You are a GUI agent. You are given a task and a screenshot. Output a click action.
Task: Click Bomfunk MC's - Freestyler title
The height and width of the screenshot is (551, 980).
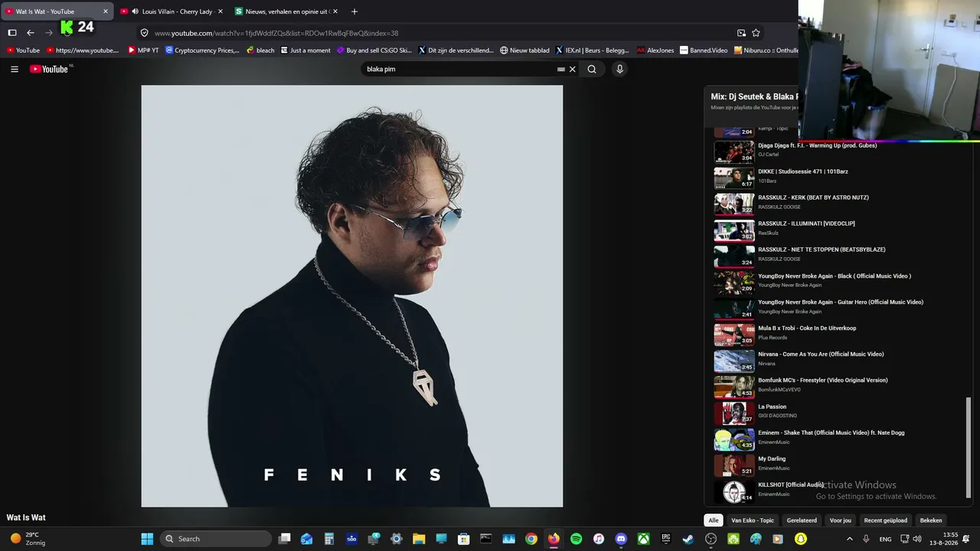click(x=823, y=380)
